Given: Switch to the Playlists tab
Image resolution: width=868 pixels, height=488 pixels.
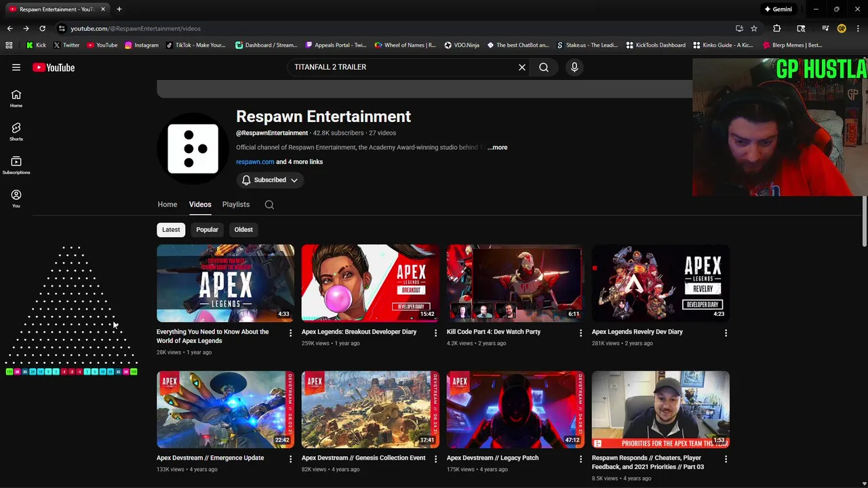Looking at the screenshot, I should (236, 205).
